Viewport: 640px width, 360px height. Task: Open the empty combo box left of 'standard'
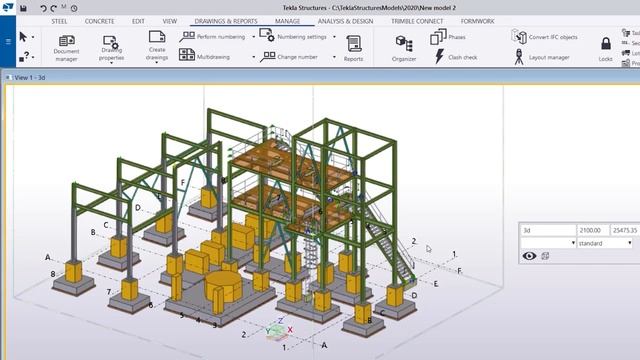(x=548, y=243)
